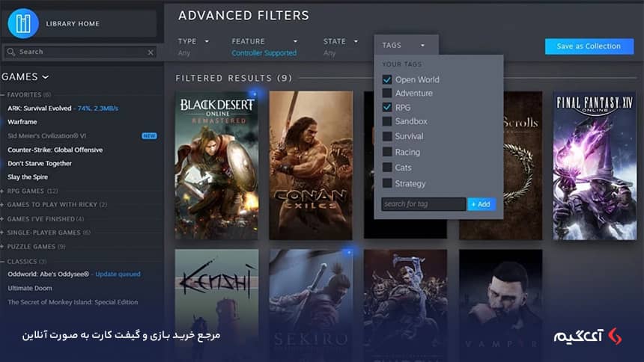Click the NEW badge beside Civilization VI

tap(149, 136)
